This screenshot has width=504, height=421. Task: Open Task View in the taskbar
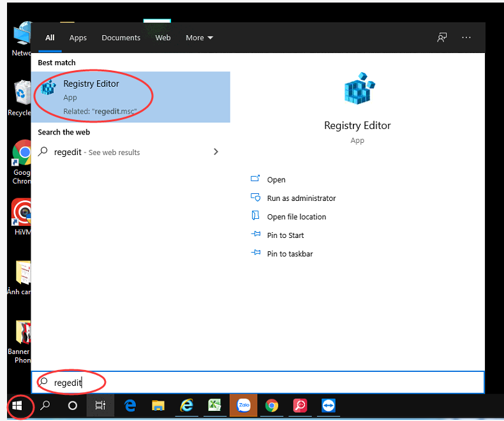100,406
